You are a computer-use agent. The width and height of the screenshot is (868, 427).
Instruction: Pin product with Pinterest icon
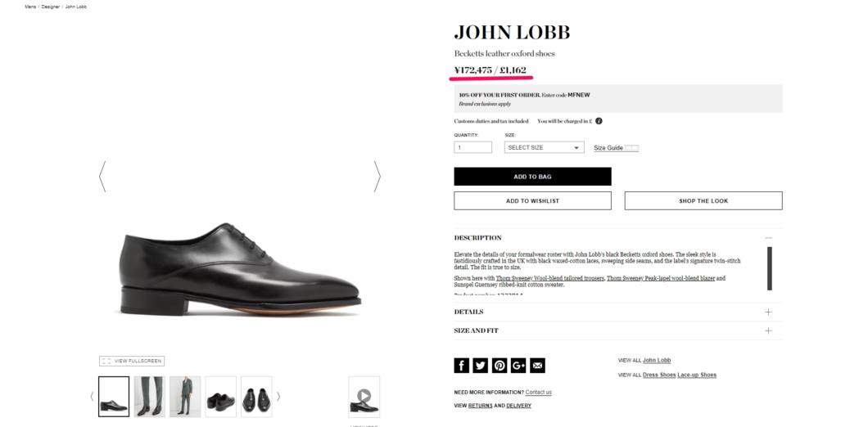click(x=500, y=365)
